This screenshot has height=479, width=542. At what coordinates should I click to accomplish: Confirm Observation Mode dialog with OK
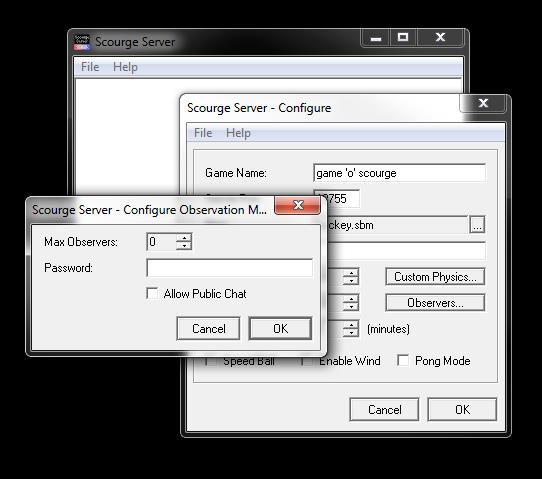[x=280, y=328]
